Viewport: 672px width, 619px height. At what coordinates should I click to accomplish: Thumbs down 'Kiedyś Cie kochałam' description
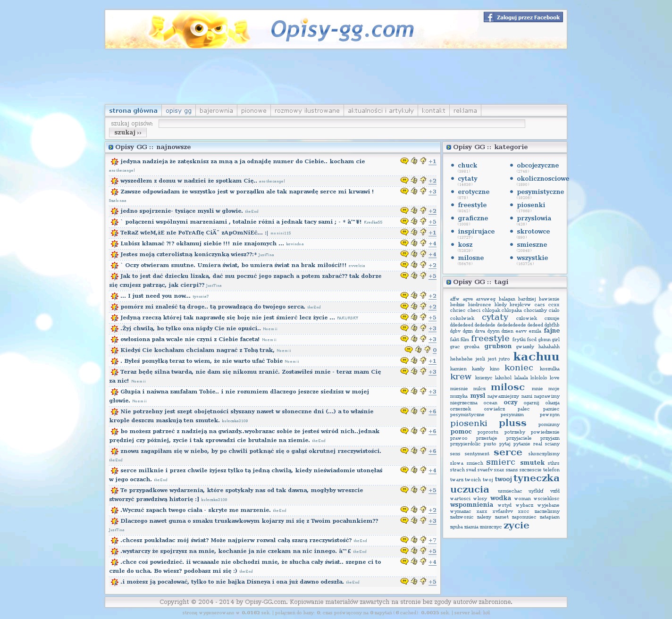pyautogui.click(x=428, y=350)
